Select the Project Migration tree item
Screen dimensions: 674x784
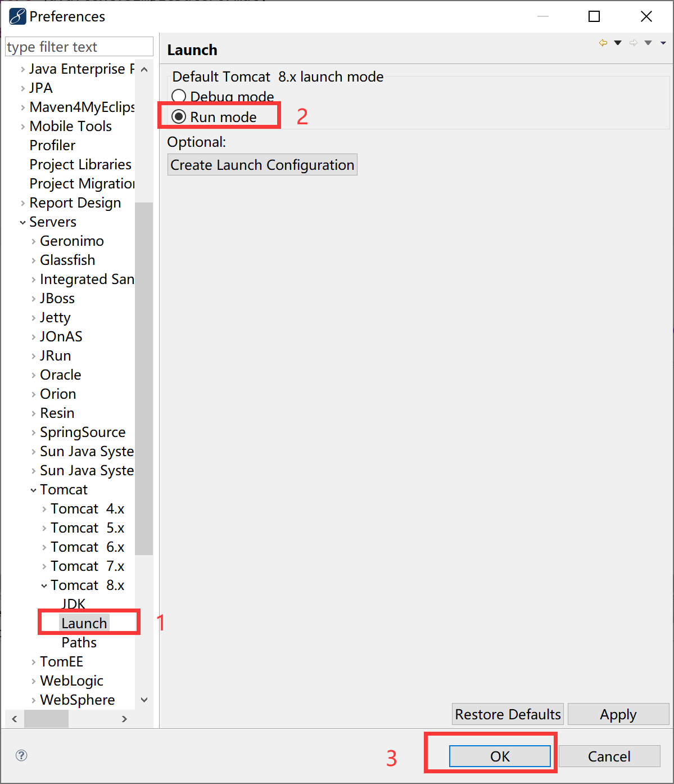[x=82, y=183]
